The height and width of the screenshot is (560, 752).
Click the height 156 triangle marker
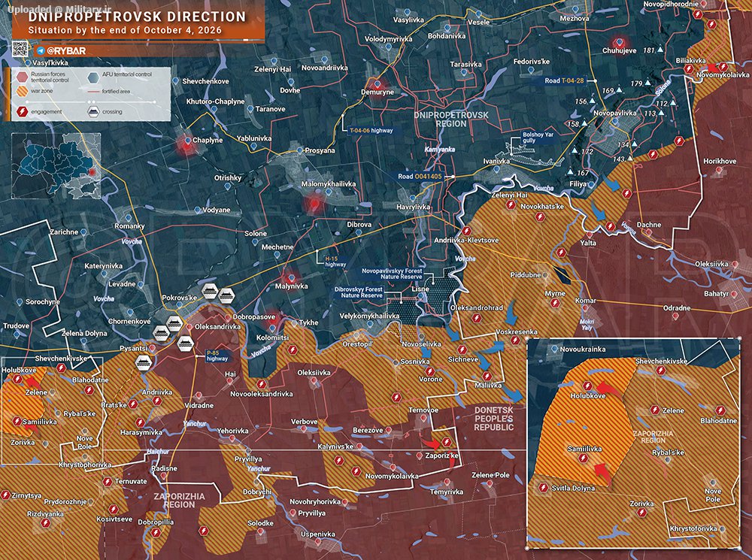click(x=593, y=101)
